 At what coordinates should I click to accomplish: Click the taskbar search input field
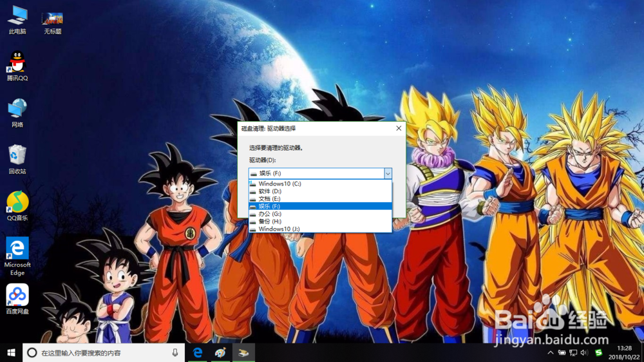coord(104,352)
